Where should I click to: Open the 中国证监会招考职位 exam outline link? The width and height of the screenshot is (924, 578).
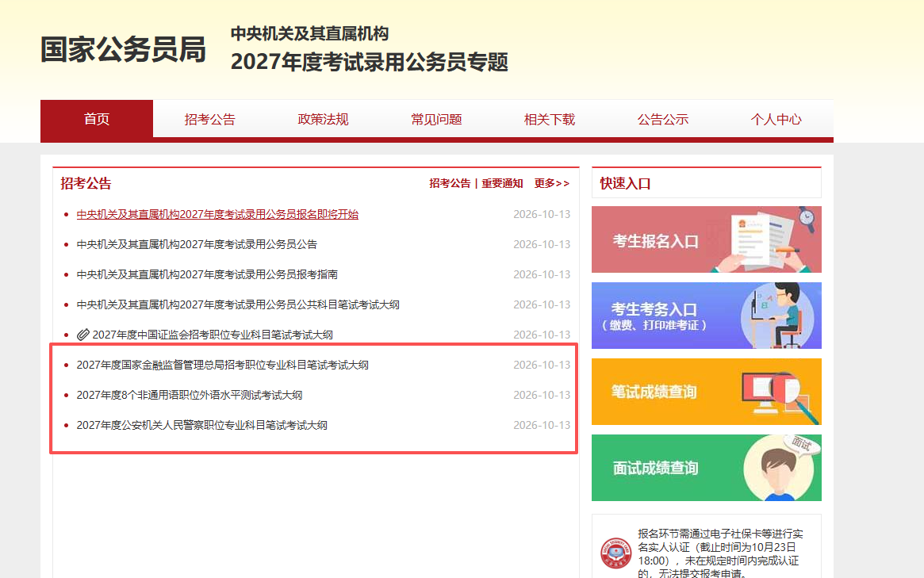point(213,335)
